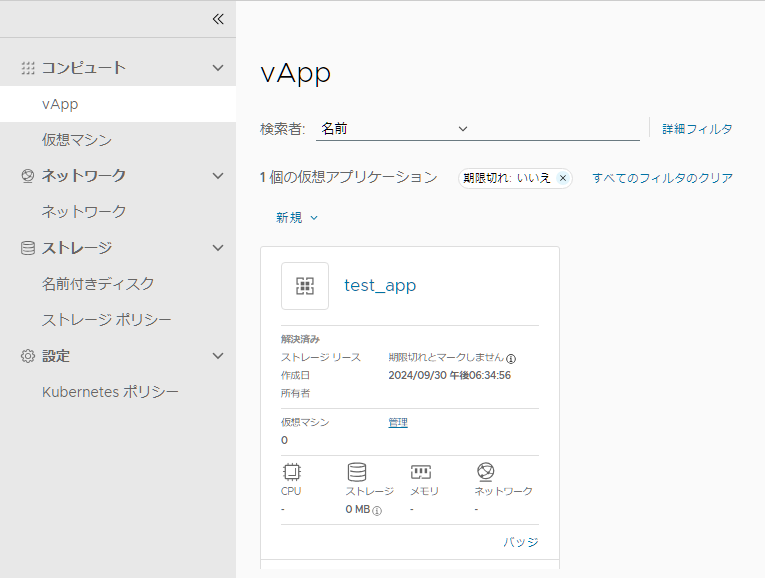Click the バッジ link on card

521,542
